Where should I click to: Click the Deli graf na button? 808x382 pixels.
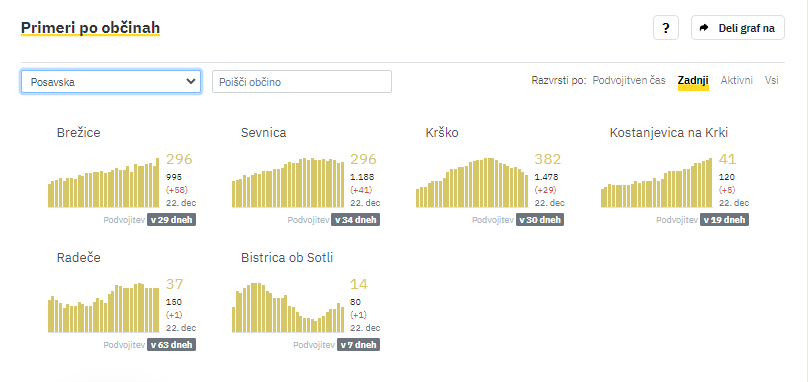pos(737,28)
